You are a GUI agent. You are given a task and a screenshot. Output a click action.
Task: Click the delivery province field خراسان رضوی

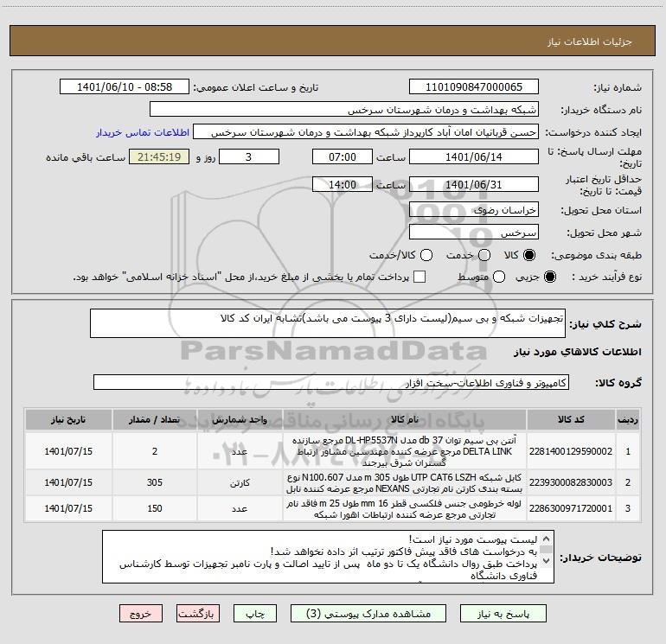coord(474,210)
